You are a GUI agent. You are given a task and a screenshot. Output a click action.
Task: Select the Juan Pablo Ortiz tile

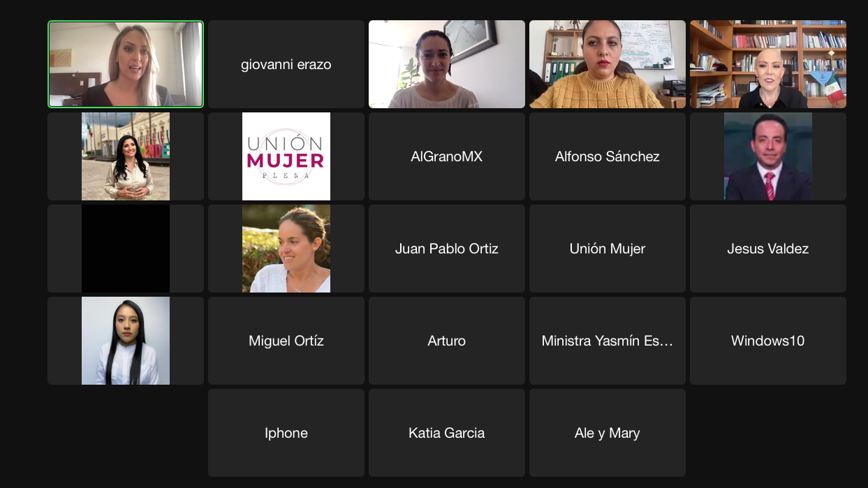447,249
